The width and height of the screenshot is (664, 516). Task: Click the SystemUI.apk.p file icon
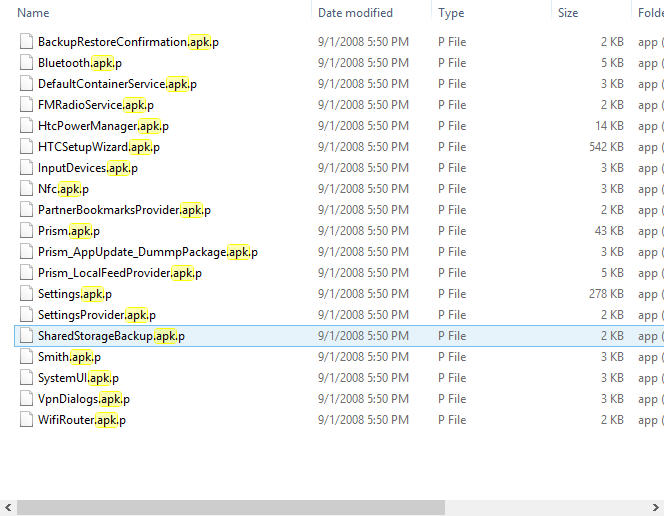pyautogui.click(x=26, y=378)
